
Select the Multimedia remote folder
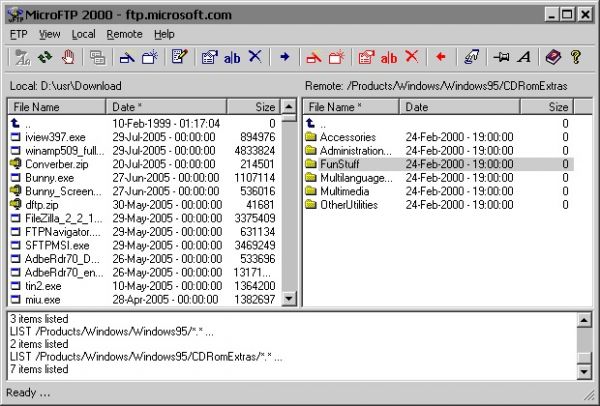344,191
